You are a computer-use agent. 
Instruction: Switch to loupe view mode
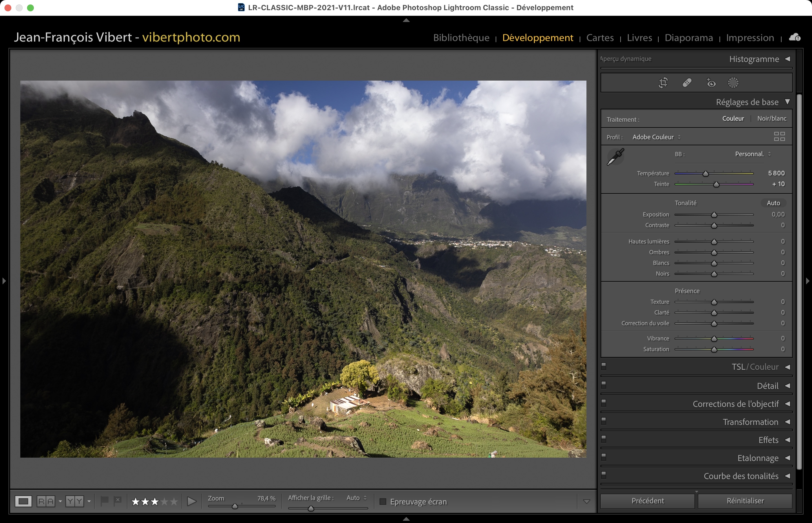[23, 501]
